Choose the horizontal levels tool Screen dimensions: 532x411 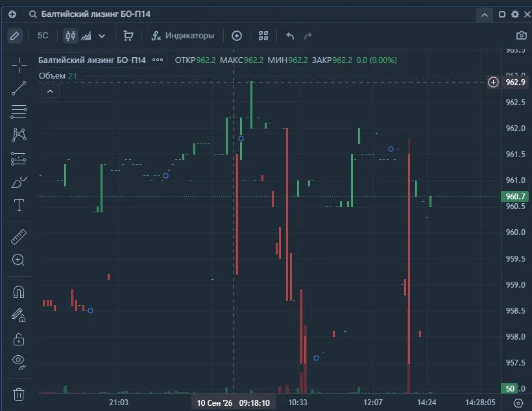[x=19, y=112]
